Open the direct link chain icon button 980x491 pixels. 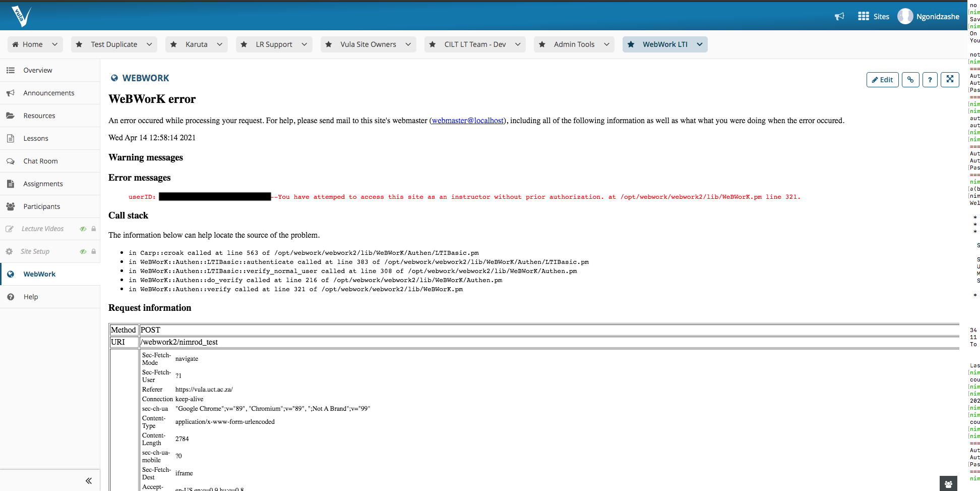(910, 80)
